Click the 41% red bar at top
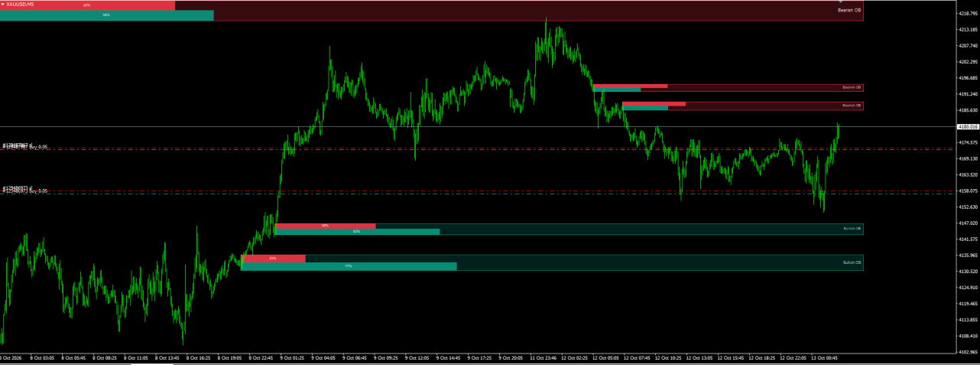The image size is (980, 365). tap(87, 5)
